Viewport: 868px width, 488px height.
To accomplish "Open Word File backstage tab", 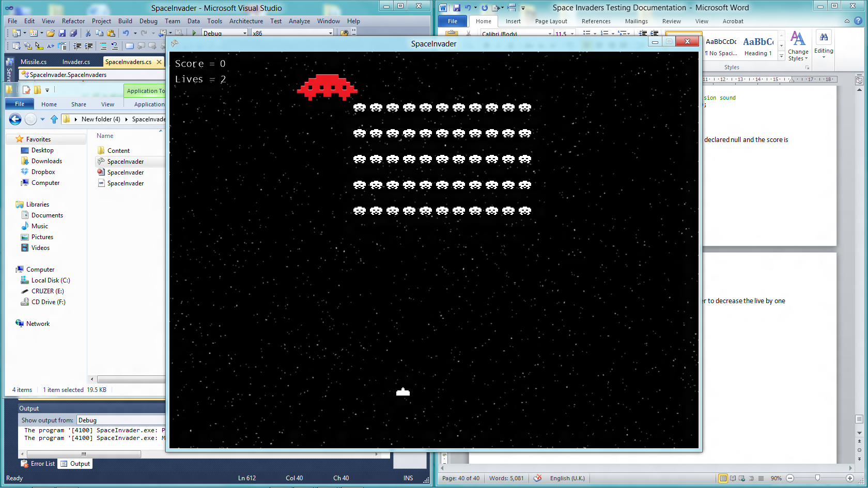I will 453,21.
